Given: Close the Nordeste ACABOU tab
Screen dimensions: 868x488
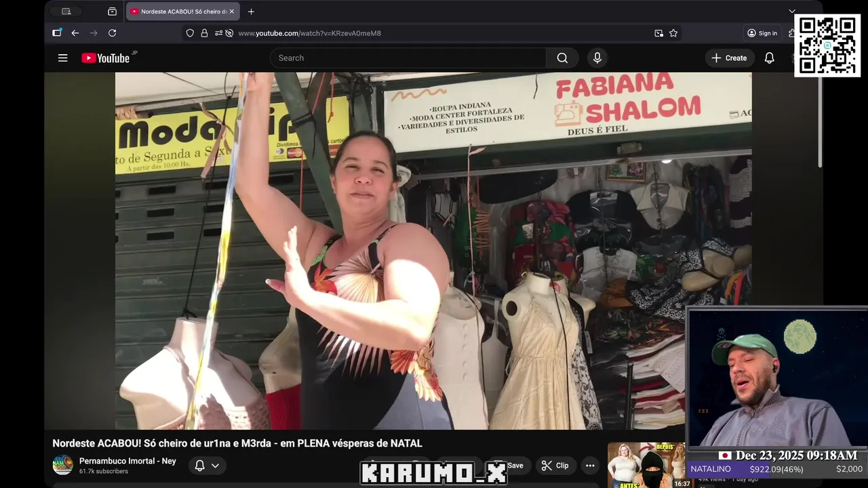Looking at the screenshot, I should pos(231,12).
